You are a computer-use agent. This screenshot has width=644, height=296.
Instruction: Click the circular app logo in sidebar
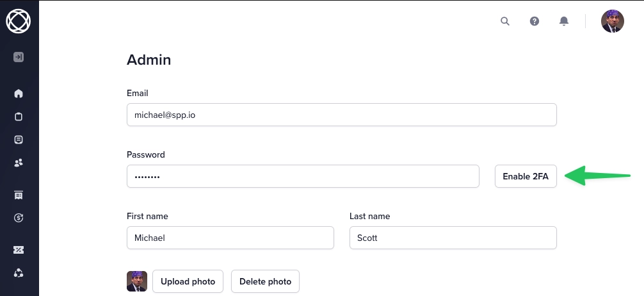pos(19,21)
